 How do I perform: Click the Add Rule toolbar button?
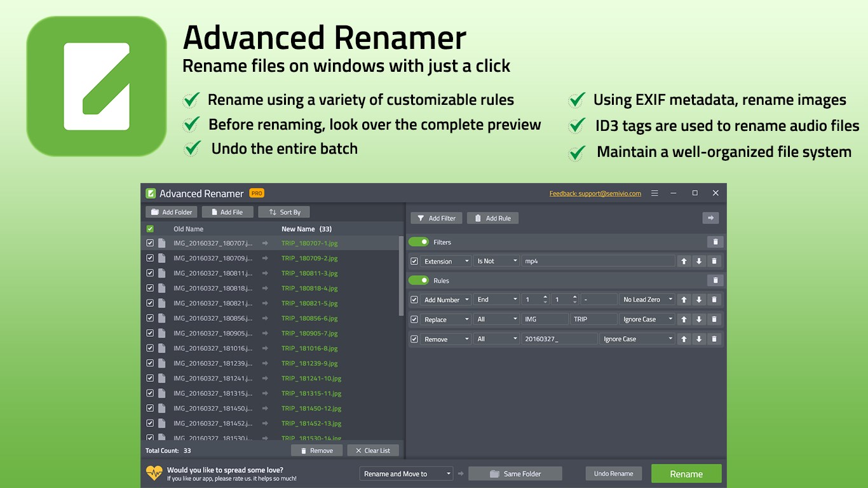point(493,218)
